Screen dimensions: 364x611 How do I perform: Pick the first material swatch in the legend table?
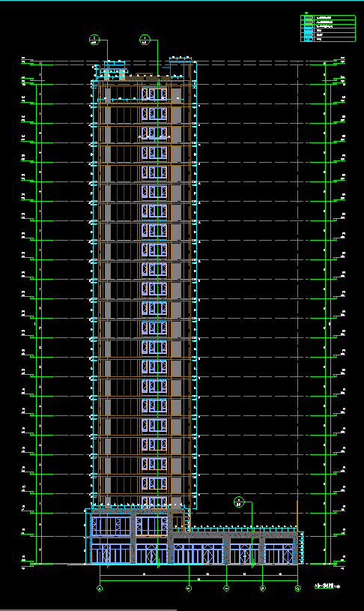(x=309, y=18)
